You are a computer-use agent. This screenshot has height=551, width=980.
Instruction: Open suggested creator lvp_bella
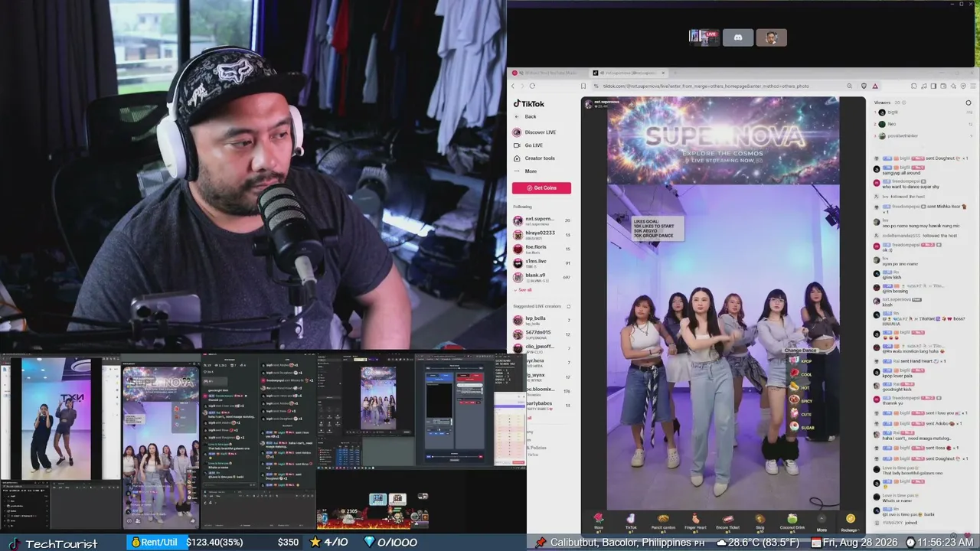[542, 320]
